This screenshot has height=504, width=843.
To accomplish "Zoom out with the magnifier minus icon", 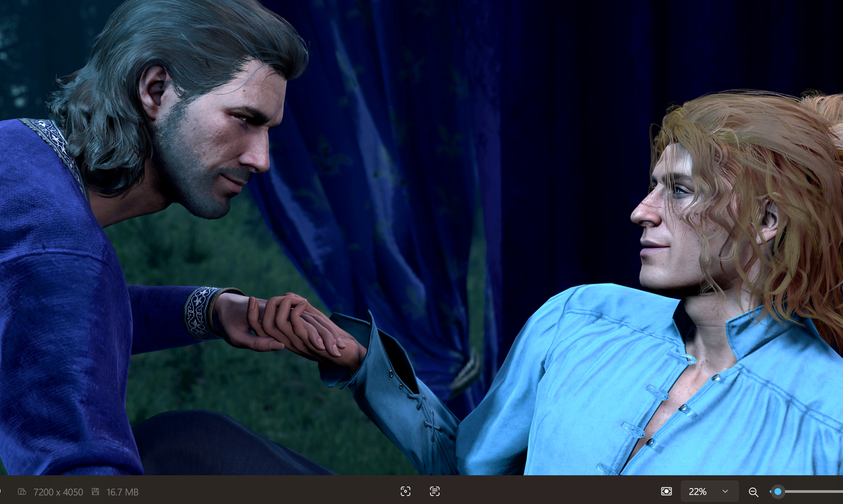I will [753, 492].
